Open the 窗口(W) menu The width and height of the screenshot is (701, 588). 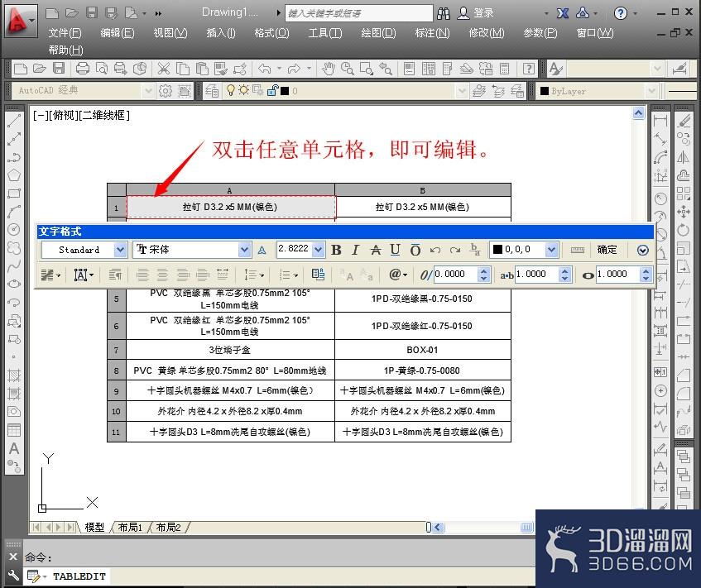tap(595, 32)
